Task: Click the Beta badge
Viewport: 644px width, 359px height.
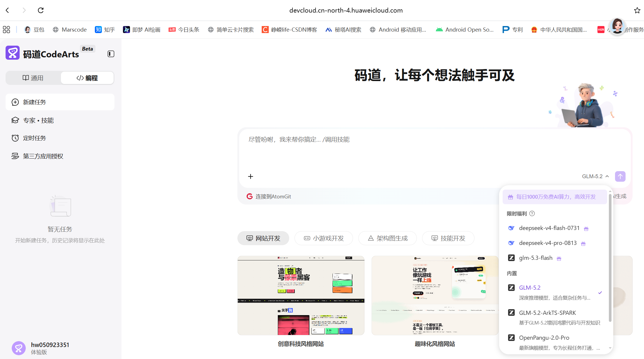Action: pyautogui.click(x=88, y=49)
